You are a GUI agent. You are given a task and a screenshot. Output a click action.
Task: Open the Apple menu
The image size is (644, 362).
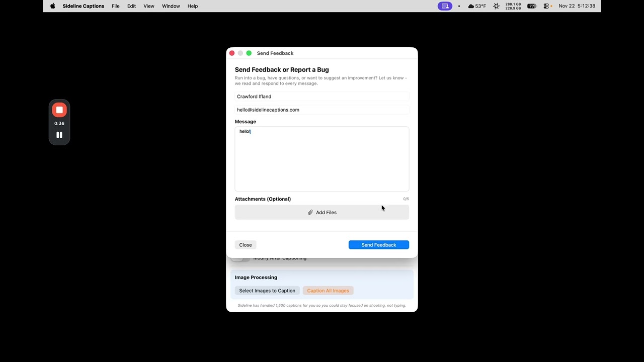[52, 6]
